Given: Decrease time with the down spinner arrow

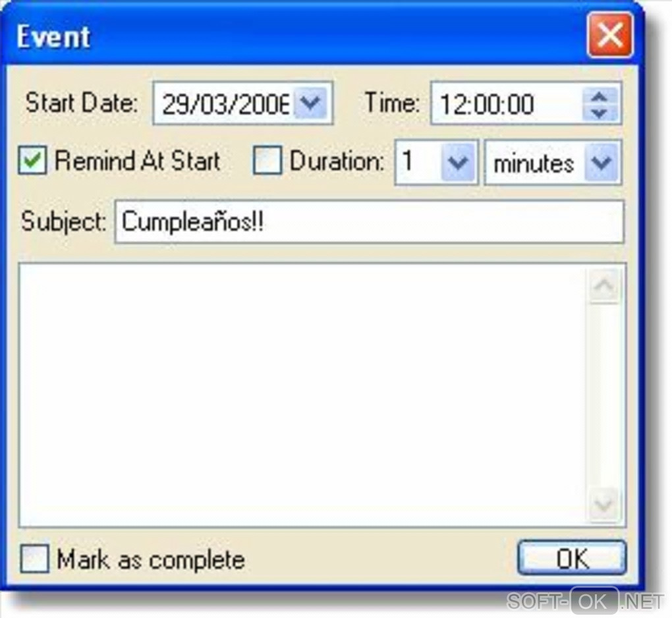Looking at the screenshot, I should click(600, 112).
